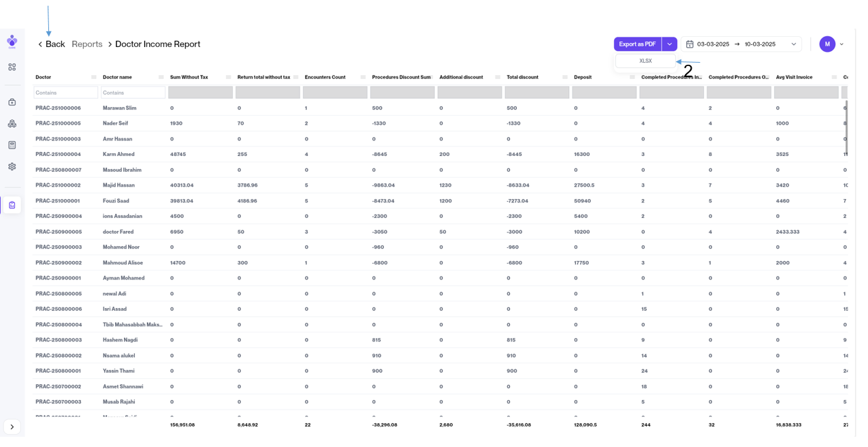
Task: Click the Back link
Action: (x=52, y=44)
